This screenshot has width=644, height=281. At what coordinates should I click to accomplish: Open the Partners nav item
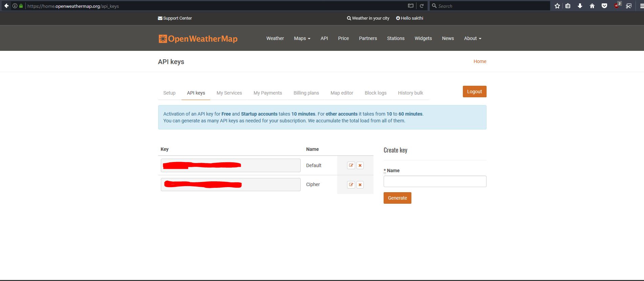click(x=368, y=38)
